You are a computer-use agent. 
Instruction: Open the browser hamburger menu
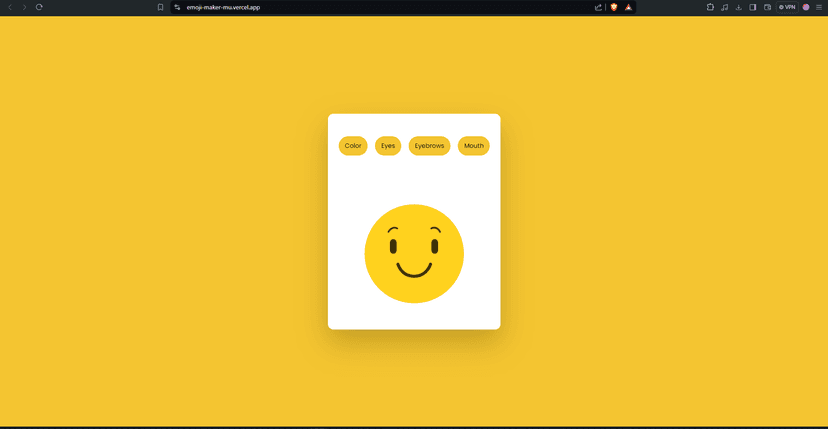pos(819,7)
